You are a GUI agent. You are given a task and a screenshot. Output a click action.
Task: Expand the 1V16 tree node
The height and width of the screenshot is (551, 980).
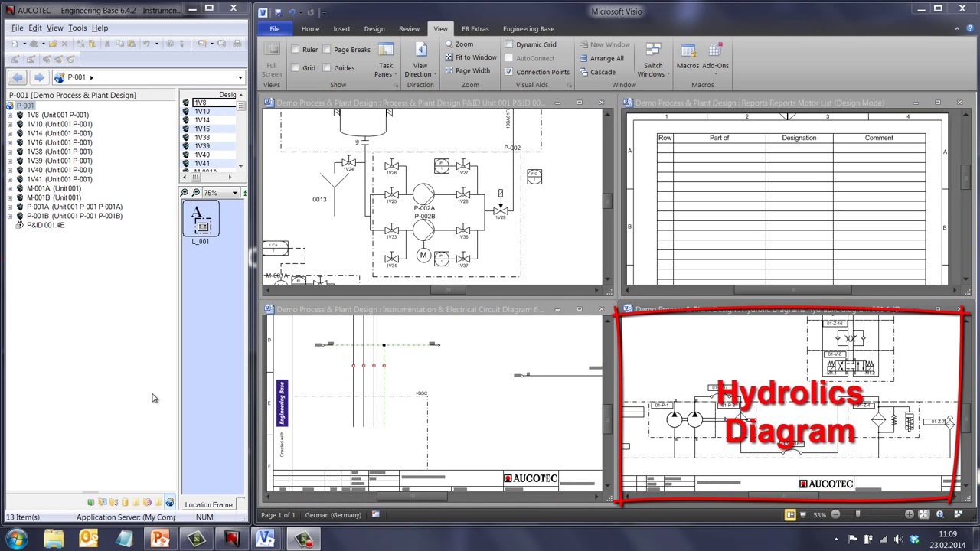click(x=10, y=142)
